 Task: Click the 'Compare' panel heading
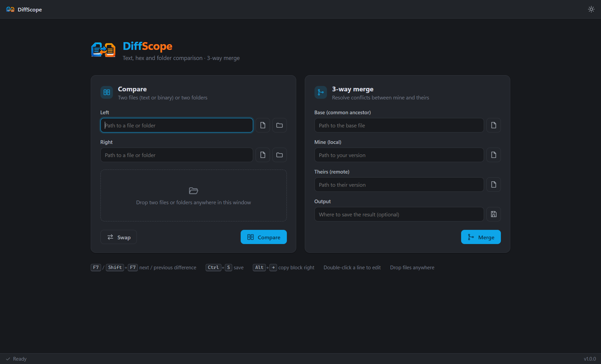tap(132, 89)
